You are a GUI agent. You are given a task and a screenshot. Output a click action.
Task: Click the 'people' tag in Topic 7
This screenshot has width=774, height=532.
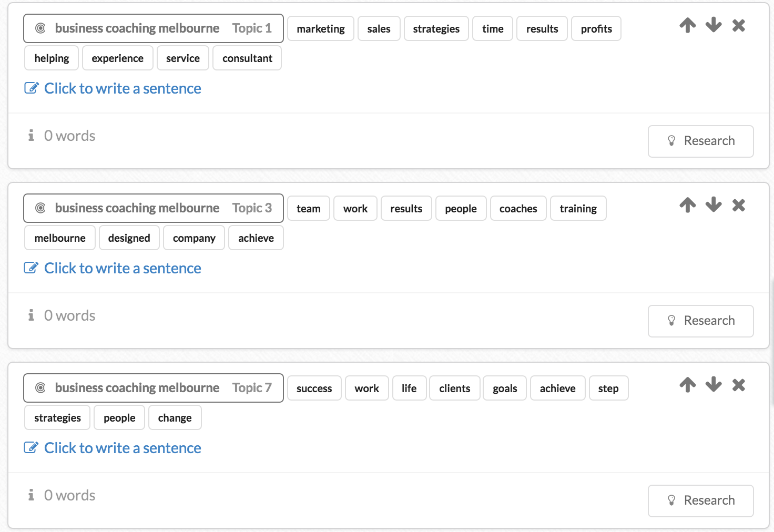pos(119,417)
